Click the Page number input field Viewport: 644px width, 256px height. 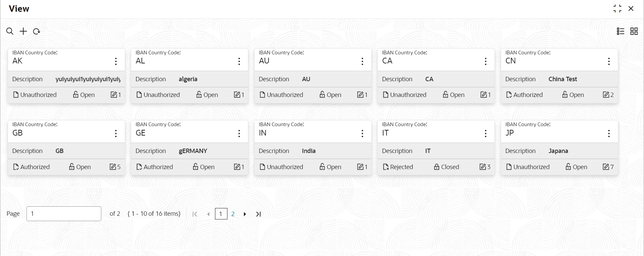[x=64, y=214]
